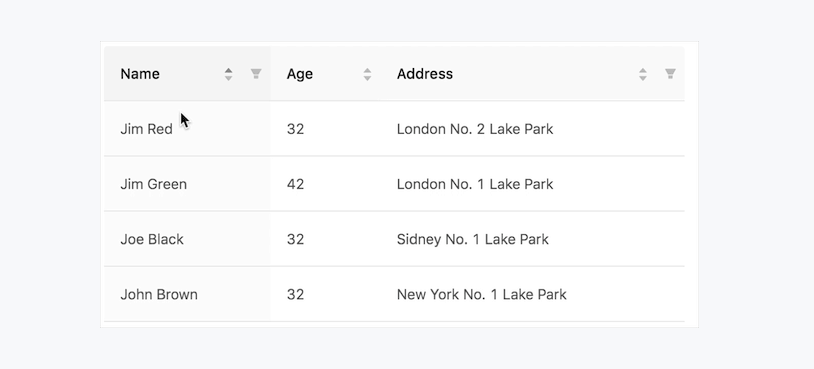This screenshot has height=369, width=814.
Task: Sort by Name using the sorter arrows
Action: 228,74
